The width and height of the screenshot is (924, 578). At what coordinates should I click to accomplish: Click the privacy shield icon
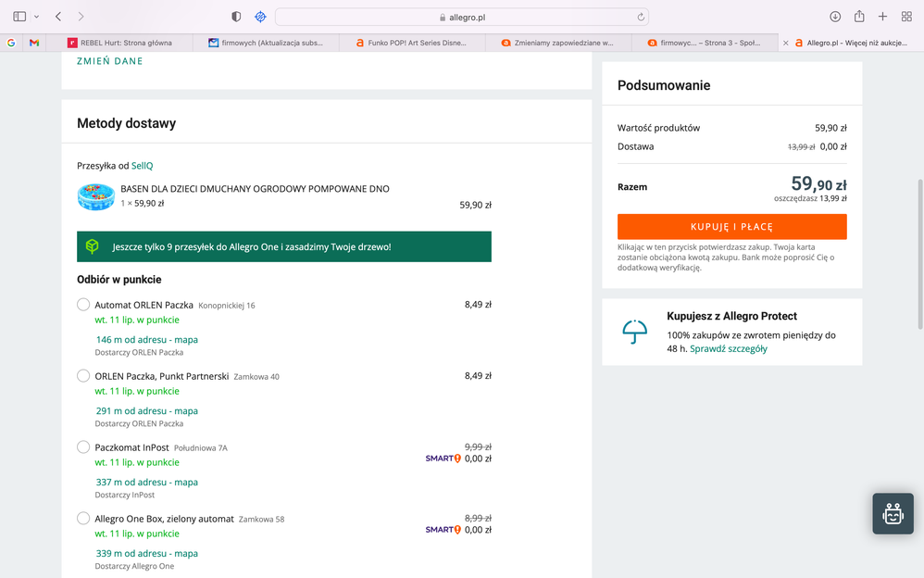(x=236, y=17)
